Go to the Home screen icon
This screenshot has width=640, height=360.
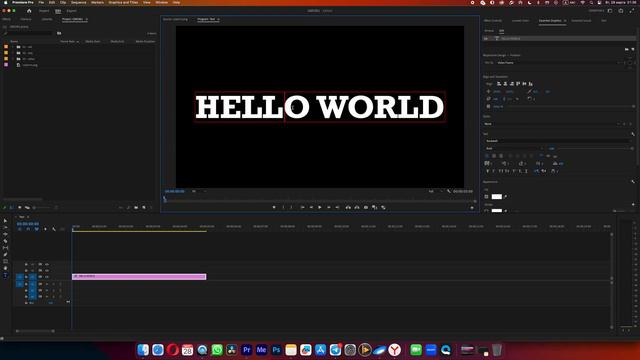29,11
